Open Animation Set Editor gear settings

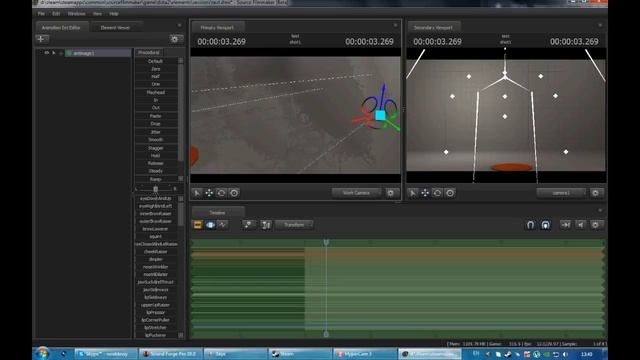[x=175, y=39]
